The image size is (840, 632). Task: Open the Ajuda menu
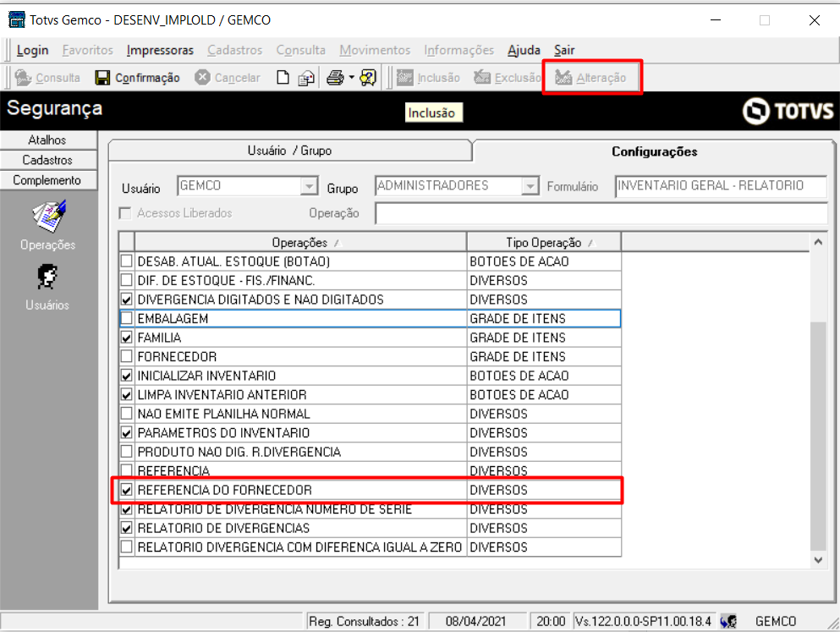click(x=524, y=50)
